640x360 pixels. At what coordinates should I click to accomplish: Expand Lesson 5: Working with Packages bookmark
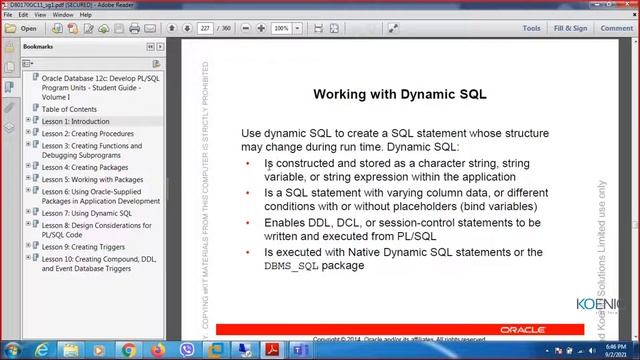pyautogui.click(x=28, y=178)
